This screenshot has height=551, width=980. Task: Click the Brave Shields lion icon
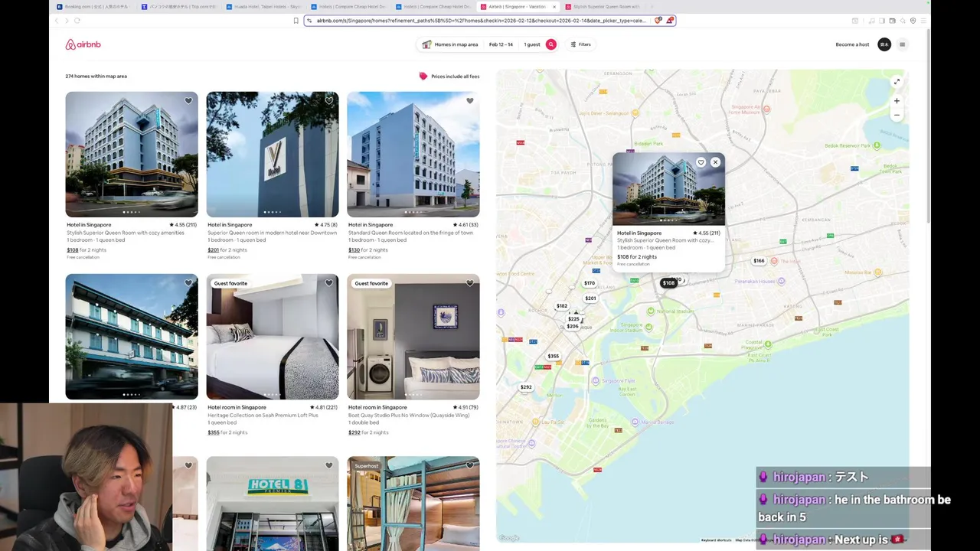tap(658, 21)
